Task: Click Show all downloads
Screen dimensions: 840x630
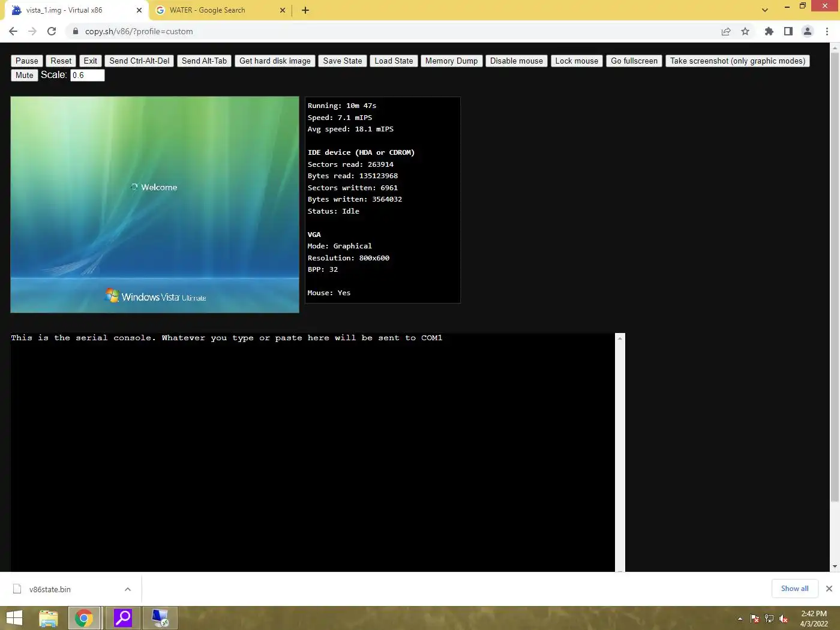Action: [794, 589]
